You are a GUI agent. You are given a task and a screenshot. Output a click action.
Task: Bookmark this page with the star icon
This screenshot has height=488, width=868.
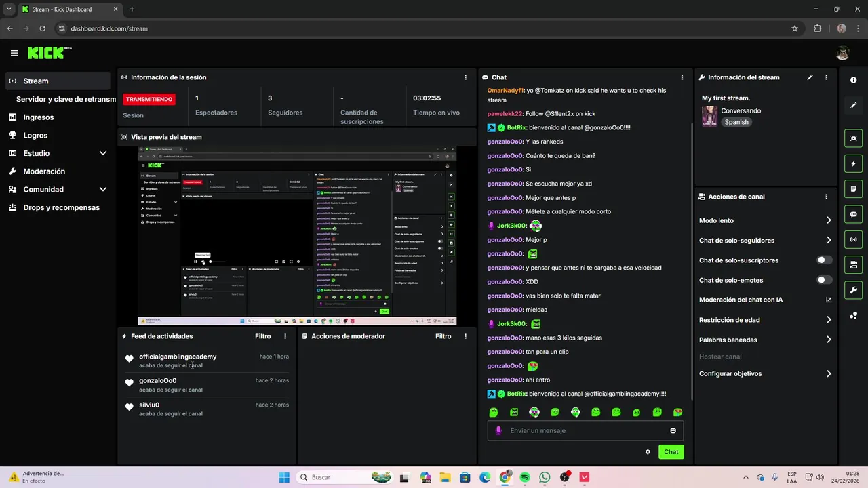795,28
